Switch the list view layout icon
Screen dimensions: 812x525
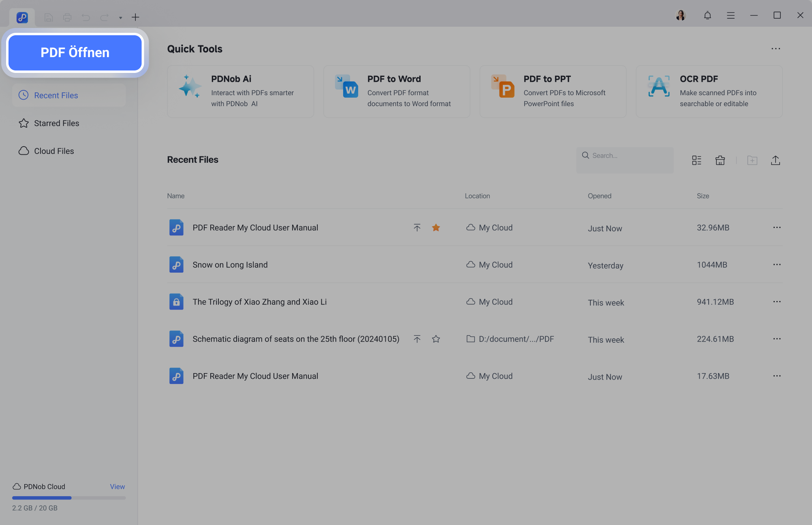[x=697, y=160]
